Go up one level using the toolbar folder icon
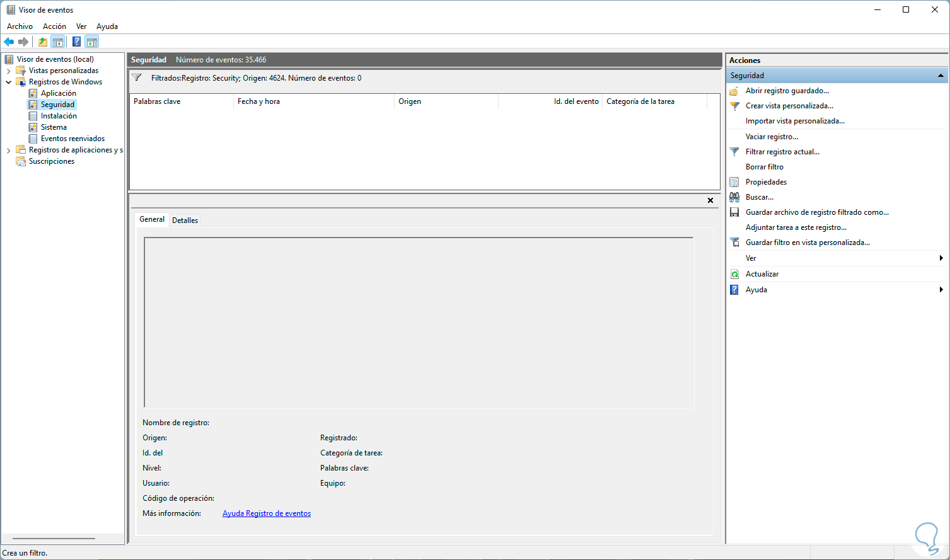Screen dimensions: 950x560 [43, 42]
